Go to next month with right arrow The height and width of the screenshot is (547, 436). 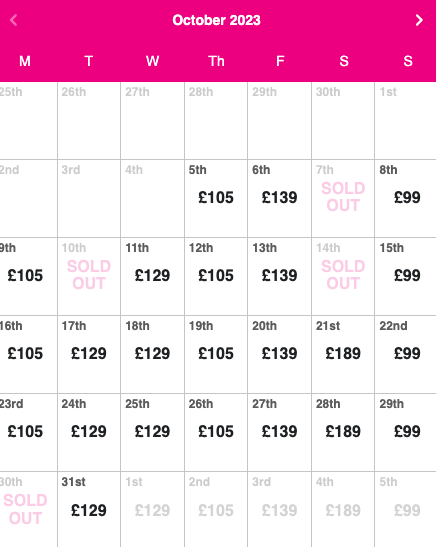coord(419,20)
